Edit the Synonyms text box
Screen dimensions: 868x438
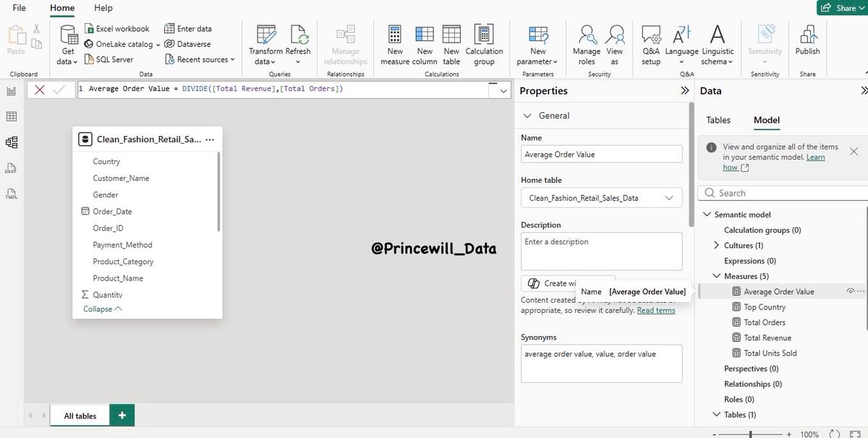tap(601, 363)
